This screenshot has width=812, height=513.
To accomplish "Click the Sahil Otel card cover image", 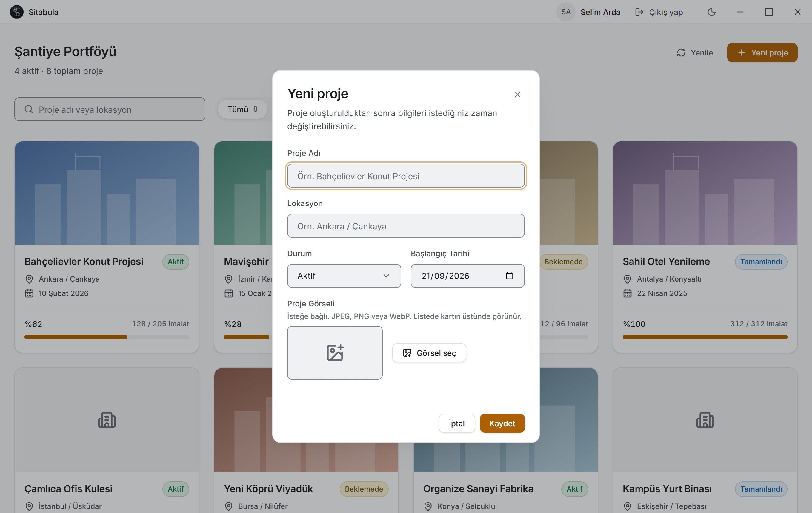I will click(x=705, y=193).
